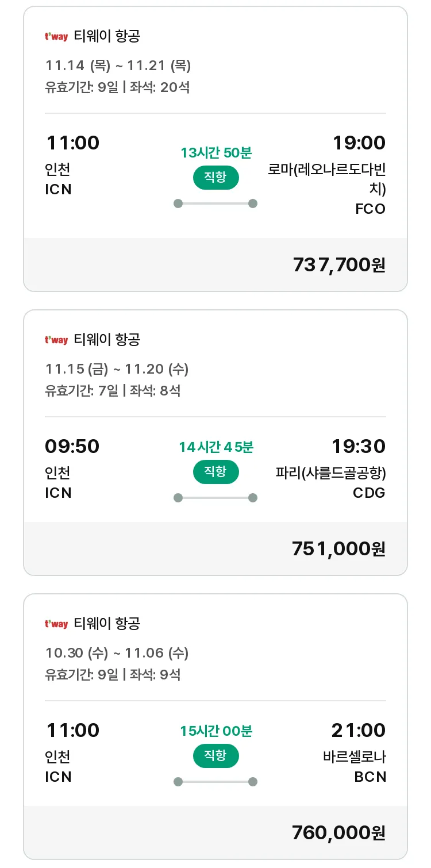Screen dimensions: 431x868
Task: Click the 11.14 (목) ~ 11.21 (목) date range
Action: pos(118,66)
